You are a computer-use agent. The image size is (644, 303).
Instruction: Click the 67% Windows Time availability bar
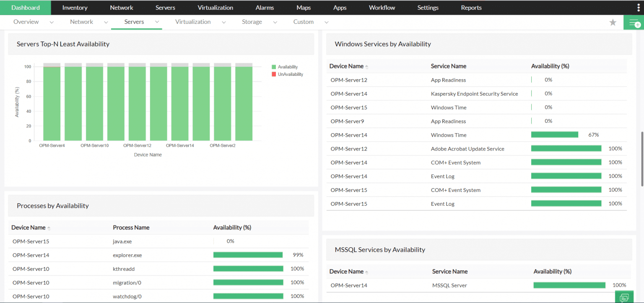555,135
